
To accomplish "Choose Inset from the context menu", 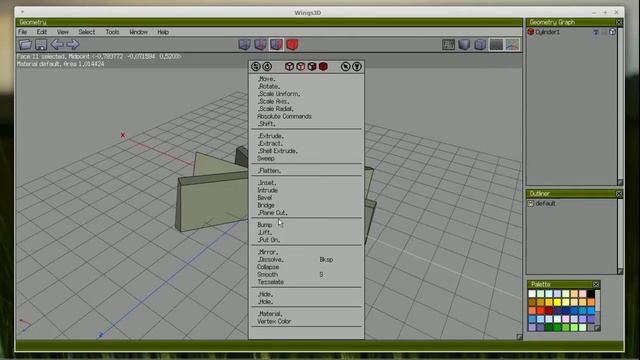I will (267, 183).
